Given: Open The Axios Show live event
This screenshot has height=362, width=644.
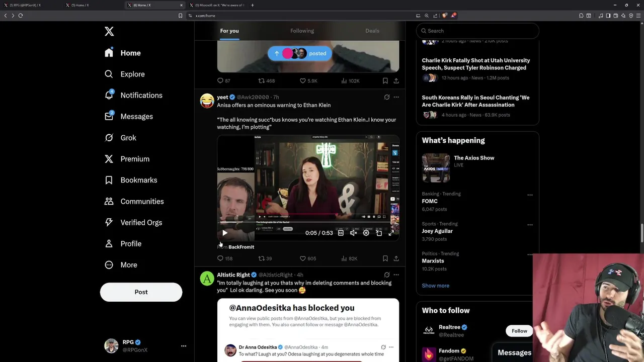Looking at the screenshot, I should pyautogui.click(x=474, y=158).
